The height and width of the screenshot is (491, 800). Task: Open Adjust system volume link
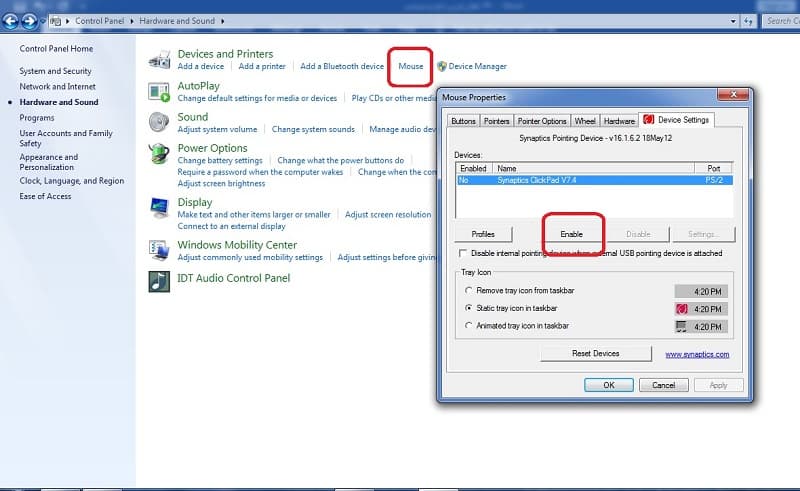click(217, 130)
